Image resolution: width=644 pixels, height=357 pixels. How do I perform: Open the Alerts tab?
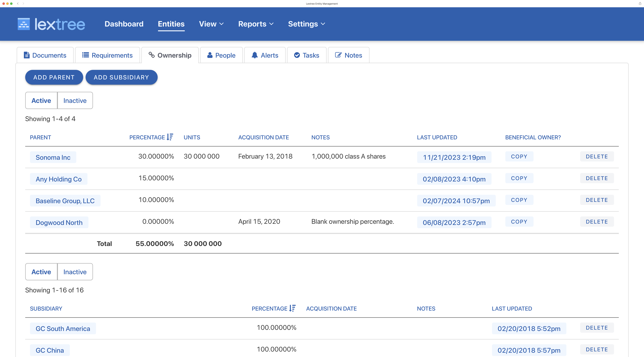point(265,55)
